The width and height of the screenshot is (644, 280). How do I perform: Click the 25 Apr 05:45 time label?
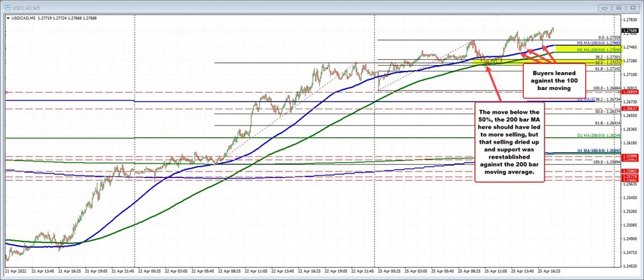(444, 271)
